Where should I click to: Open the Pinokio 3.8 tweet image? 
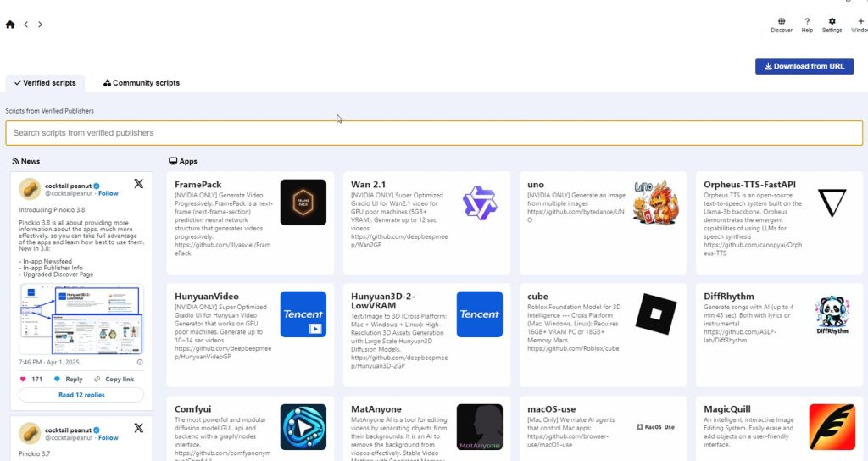coord(81,318)
